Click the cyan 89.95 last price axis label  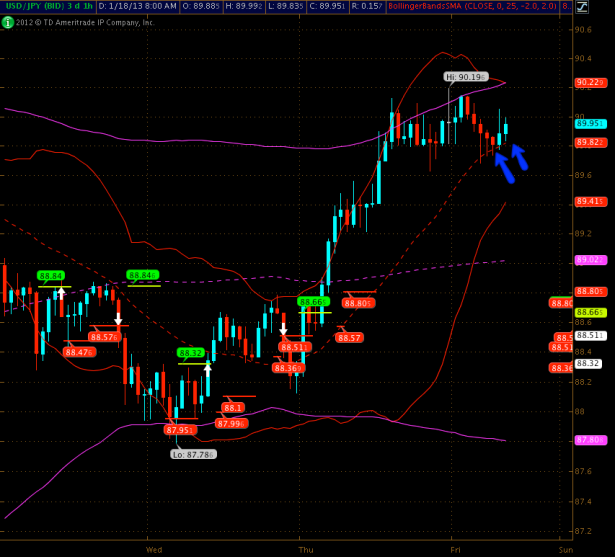click(590, 123)
